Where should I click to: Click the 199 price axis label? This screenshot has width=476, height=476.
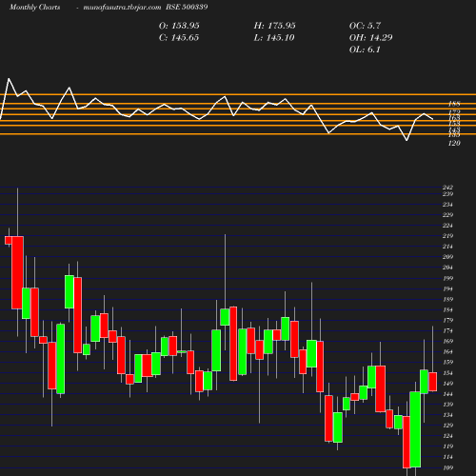[x=447, y=278]
